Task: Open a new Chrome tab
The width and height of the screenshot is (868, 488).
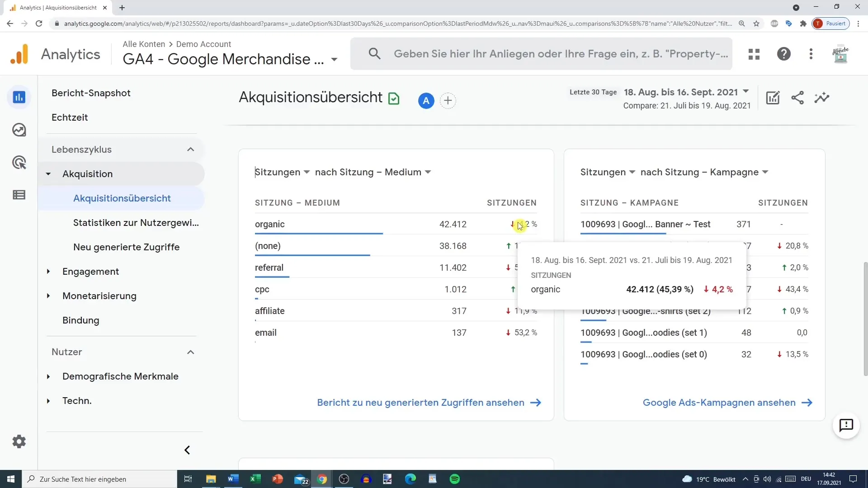Action: (x=122, y=8)
